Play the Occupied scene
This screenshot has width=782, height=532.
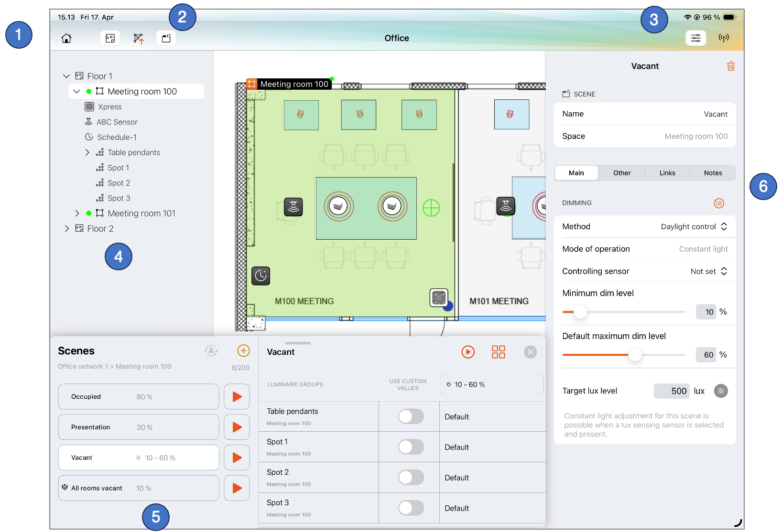(237, 396)
